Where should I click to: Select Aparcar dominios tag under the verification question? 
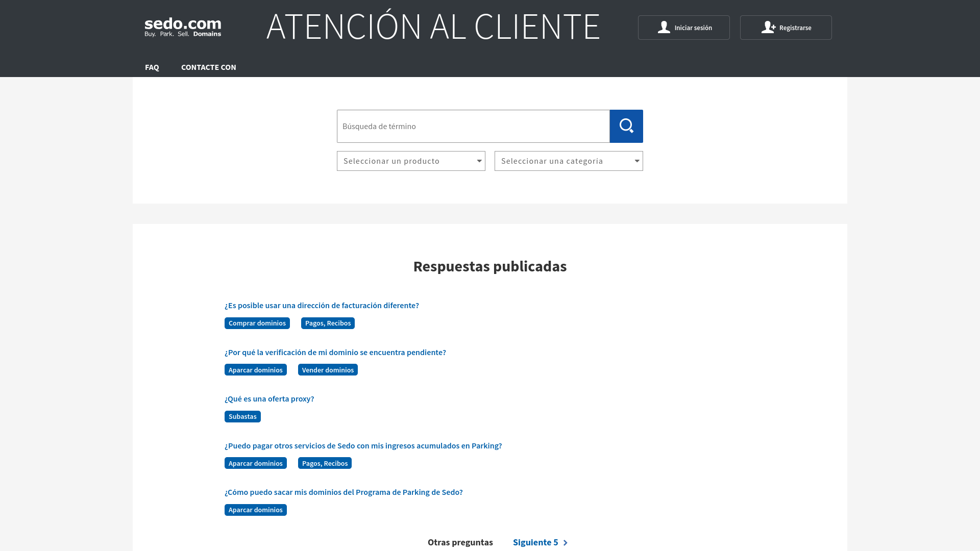pyautogui.click(x=256, y=370)
